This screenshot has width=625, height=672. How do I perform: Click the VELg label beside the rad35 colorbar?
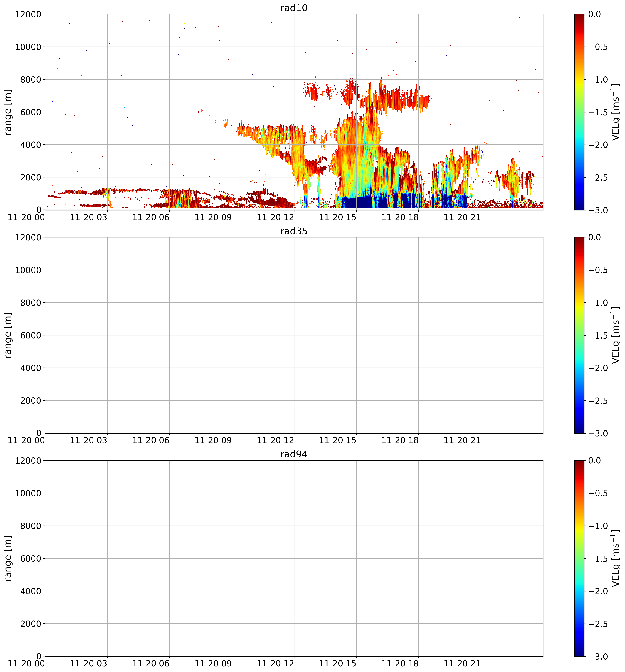point(616,335)
